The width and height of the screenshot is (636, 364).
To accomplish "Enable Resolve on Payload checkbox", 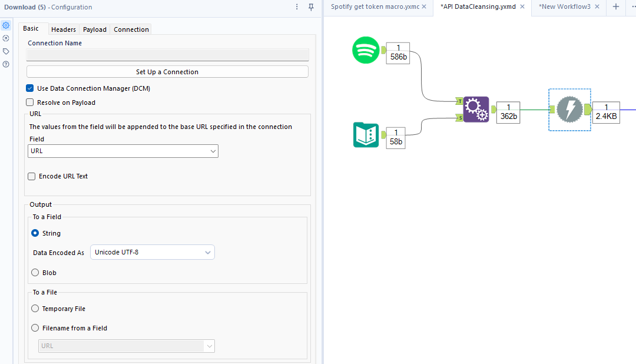I will (29, 102).
